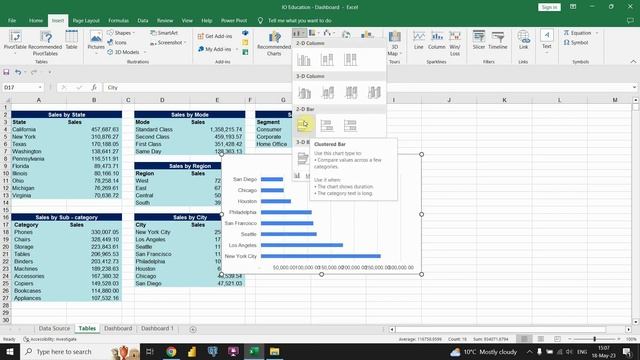Open the Name Box dropdown
640x360 pixels.
coord(40,87)
